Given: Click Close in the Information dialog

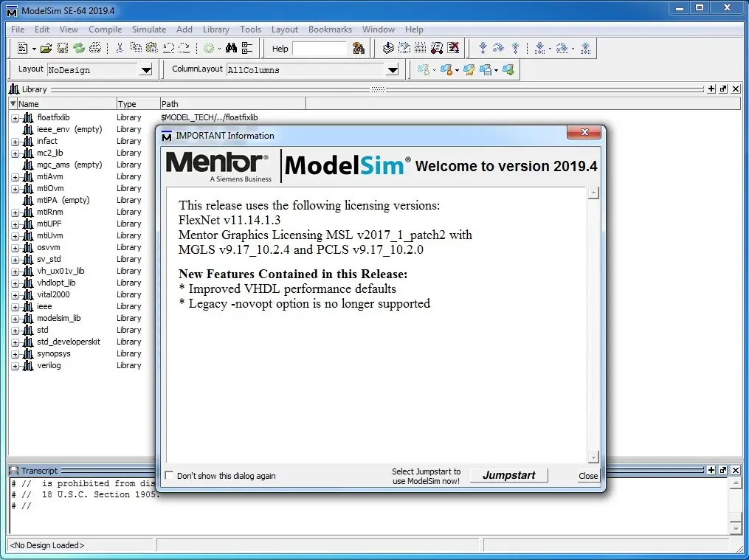Looking at the screenshot, I should (588, 475).
